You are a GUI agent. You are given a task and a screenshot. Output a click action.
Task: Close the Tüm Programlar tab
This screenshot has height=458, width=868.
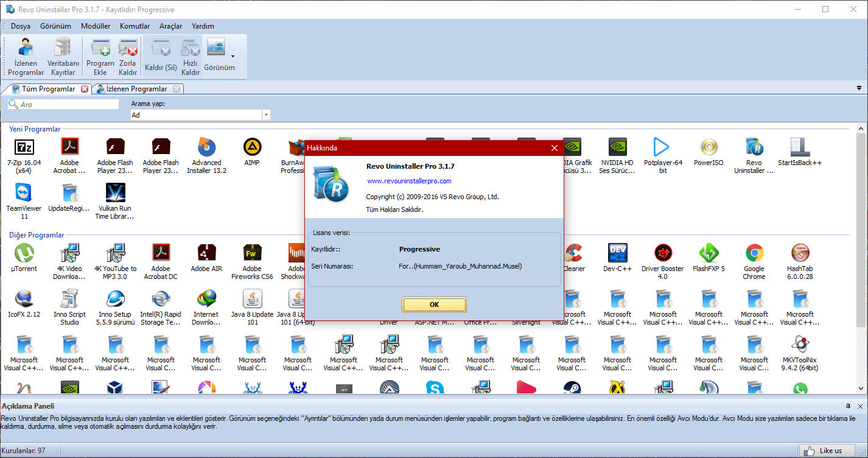85,89
